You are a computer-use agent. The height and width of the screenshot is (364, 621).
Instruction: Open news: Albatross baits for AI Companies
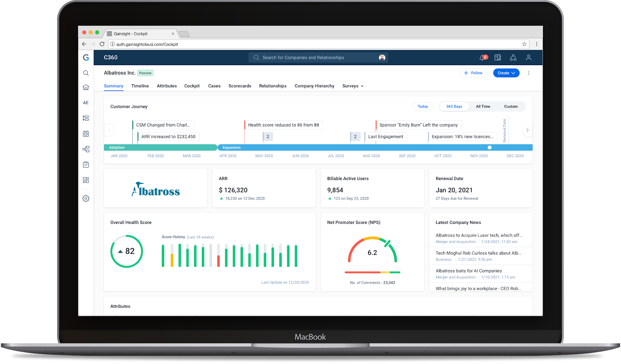(x=469, y=271)
